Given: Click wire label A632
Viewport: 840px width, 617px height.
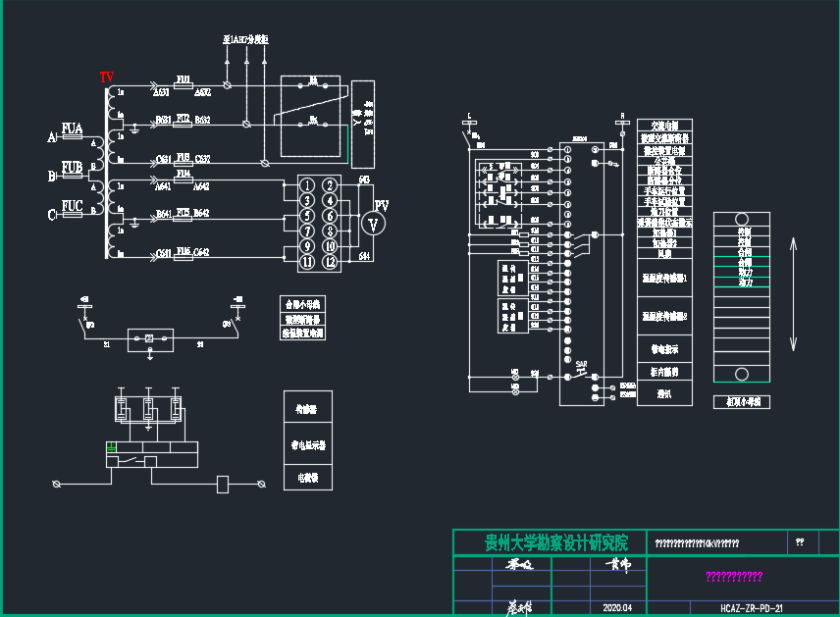Looking at the screenshot, I should pyautogui.click(x=202, y=92).
